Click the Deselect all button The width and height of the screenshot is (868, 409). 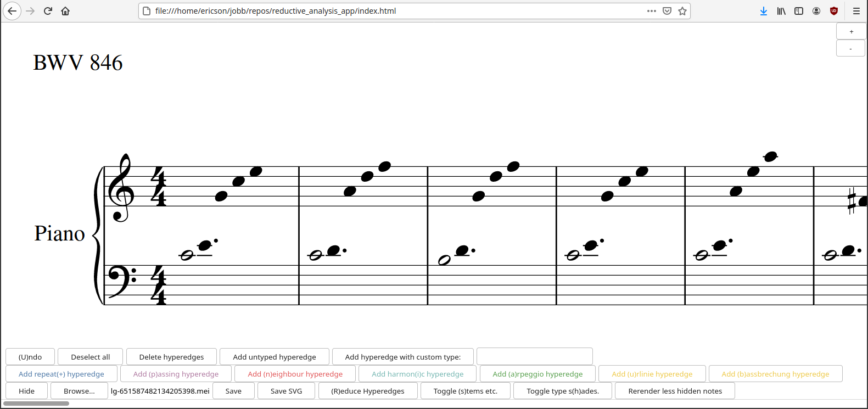click(91, 357)
